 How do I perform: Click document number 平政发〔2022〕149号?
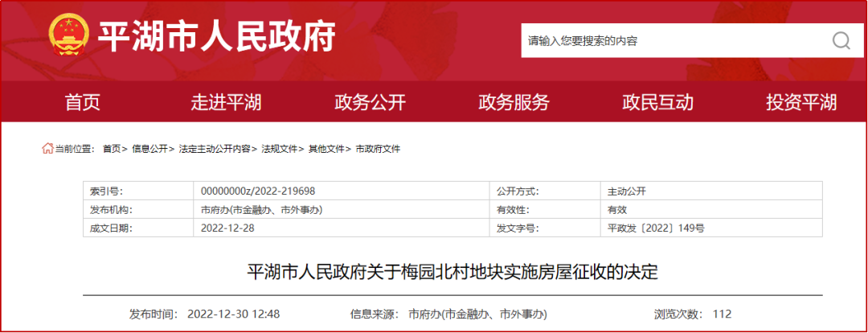pyautogui.click(x=656, y=228)
